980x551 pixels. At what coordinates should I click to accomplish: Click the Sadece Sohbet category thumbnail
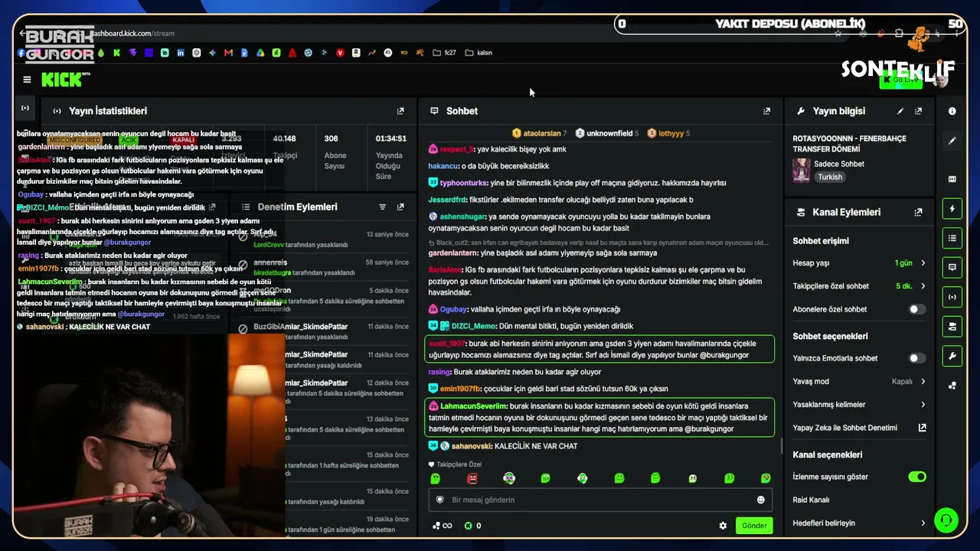click(802, 170)
